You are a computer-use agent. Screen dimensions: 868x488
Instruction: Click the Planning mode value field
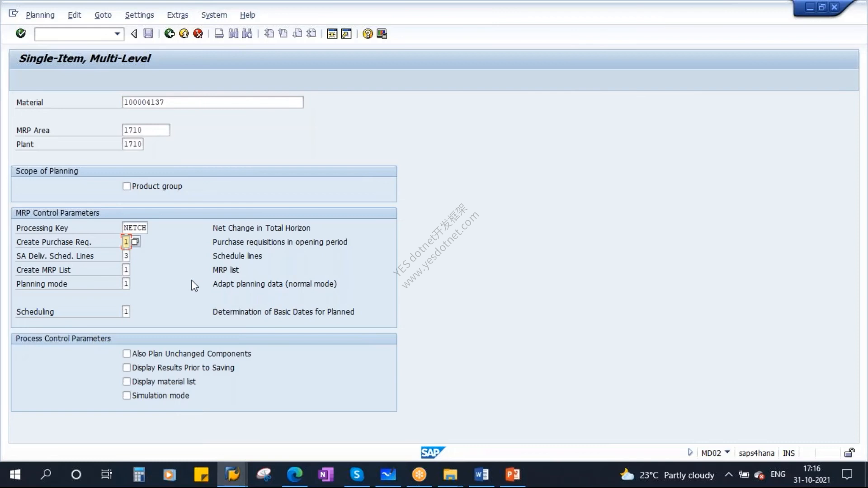point(126,284)
